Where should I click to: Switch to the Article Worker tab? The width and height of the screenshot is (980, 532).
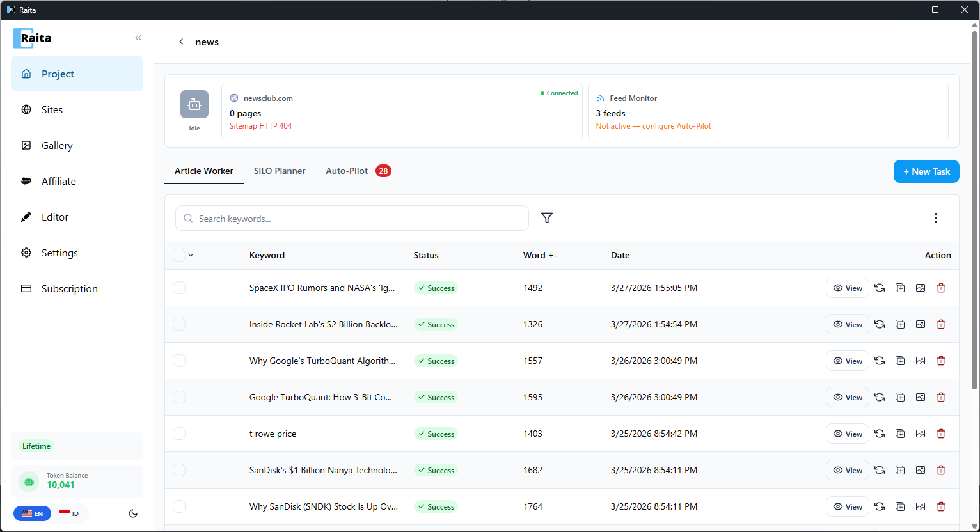pos(204,171)
